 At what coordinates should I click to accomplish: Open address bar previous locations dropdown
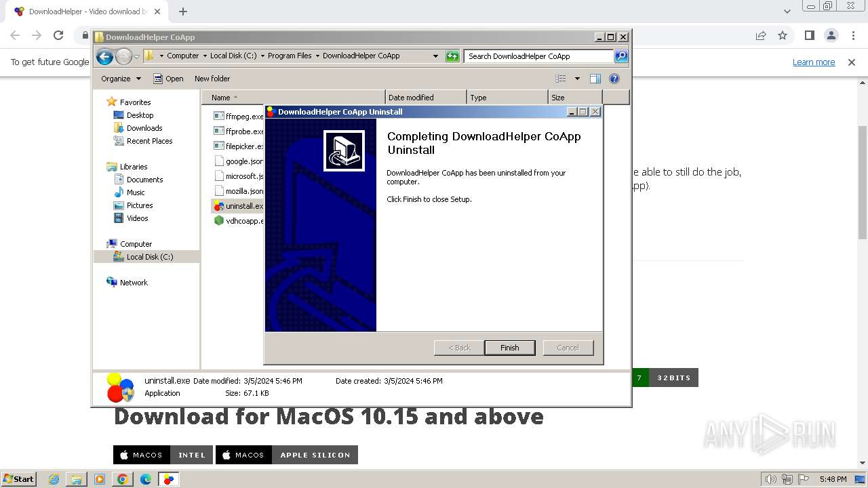435,56
